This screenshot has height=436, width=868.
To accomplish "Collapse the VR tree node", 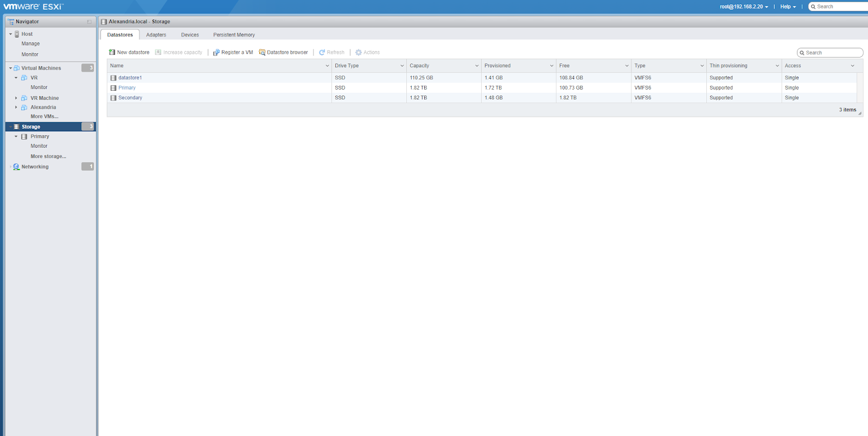I will tap(16, 78).
